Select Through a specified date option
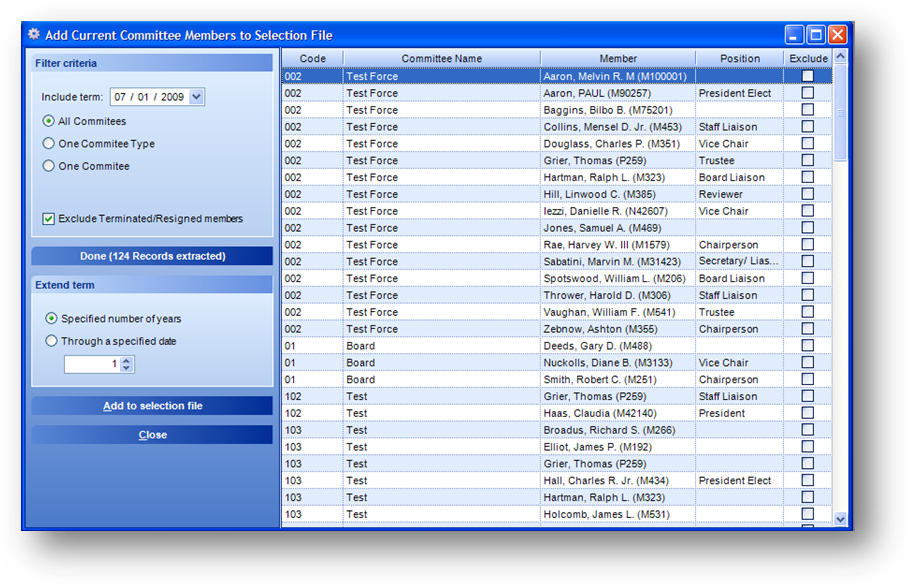Screen dimensions: 910x586 [x=52, y=341]
